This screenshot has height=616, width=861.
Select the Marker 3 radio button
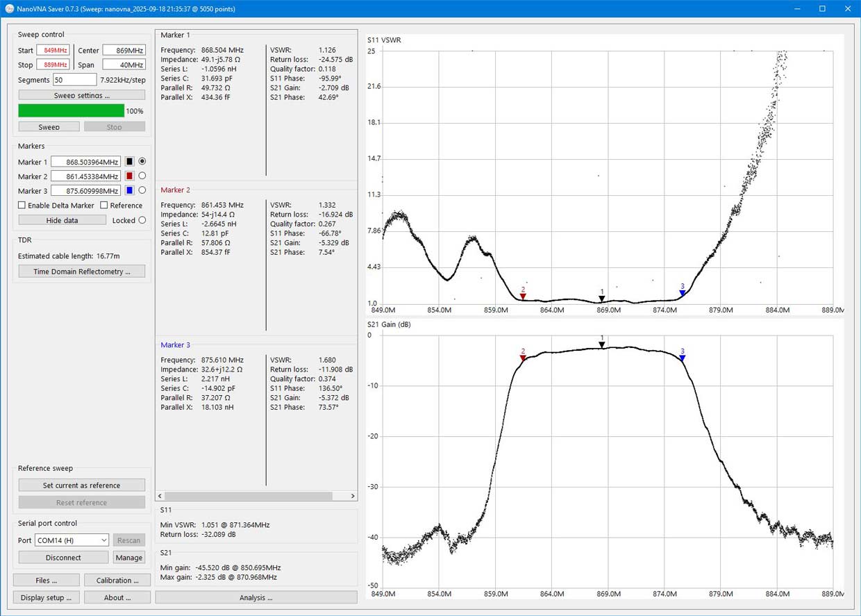[x=142, y=190]
